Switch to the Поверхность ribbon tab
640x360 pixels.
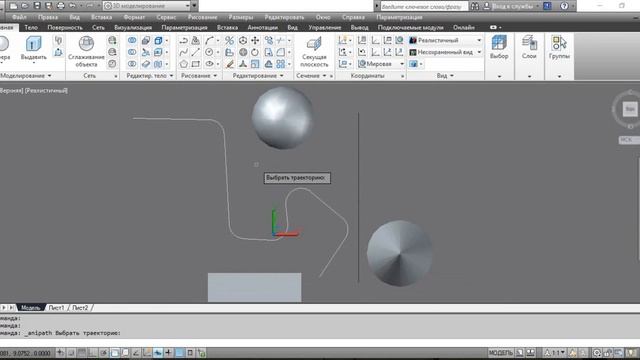(65, 27)
